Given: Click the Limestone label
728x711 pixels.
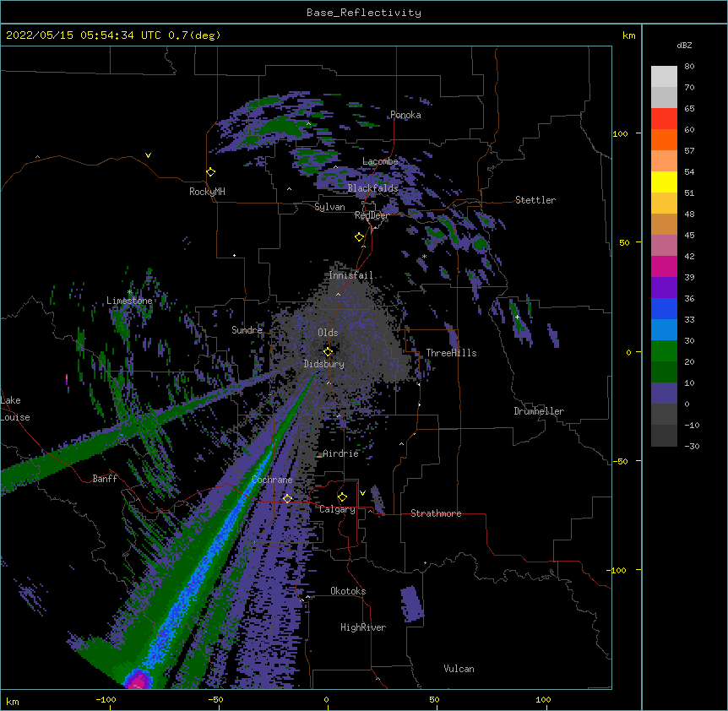Looking at the screenshot, I should (129, 301).
